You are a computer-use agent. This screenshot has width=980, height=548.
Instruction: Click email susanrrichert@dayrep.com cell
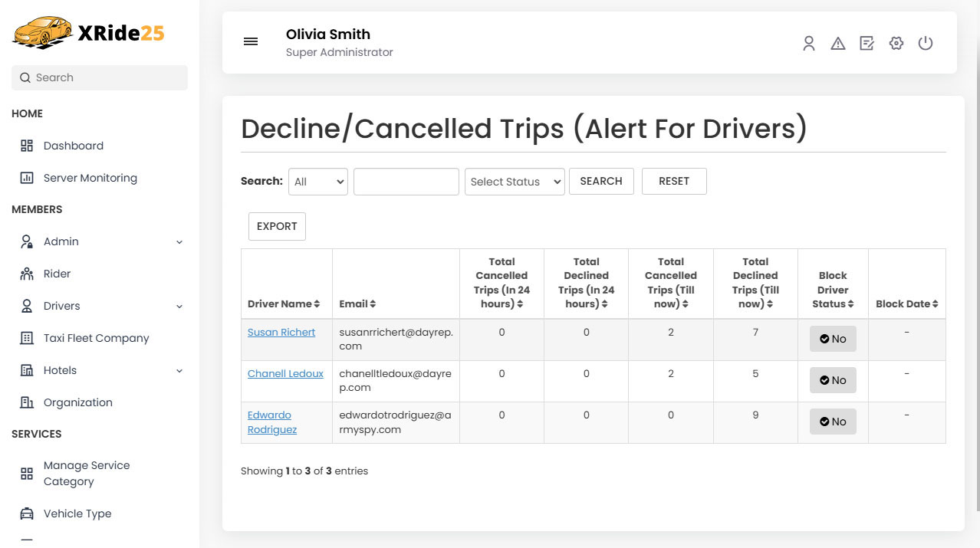pyautogui.click(x=396, y=340)
